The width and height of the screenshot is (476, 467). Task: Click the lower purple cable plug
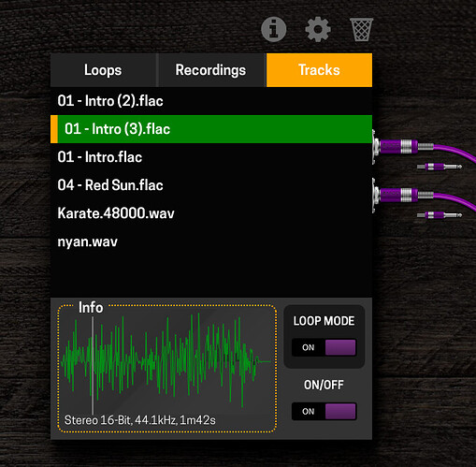(x=403, y=195)
